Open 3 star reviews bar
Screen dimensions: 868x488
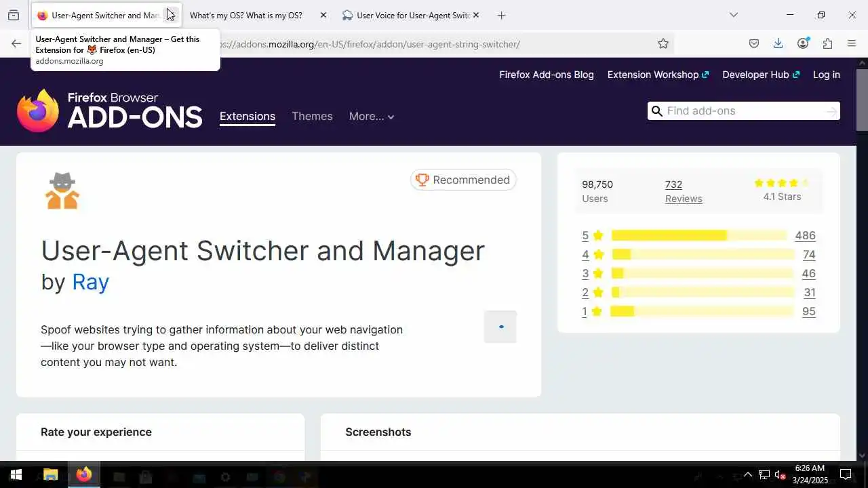[x=703, y=273]
